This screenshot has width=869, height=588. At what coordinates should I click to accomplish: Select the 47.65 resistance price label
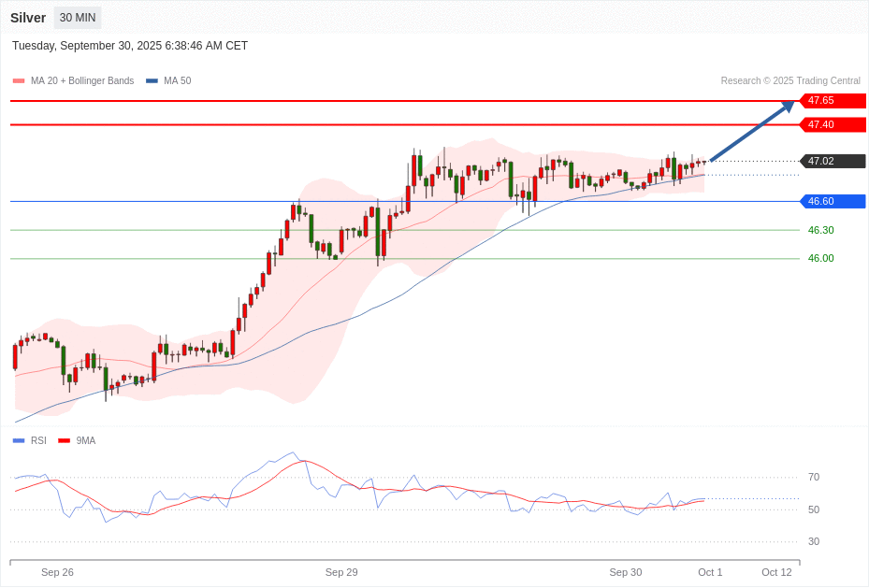pyautogui.click(x=833, y=100)
